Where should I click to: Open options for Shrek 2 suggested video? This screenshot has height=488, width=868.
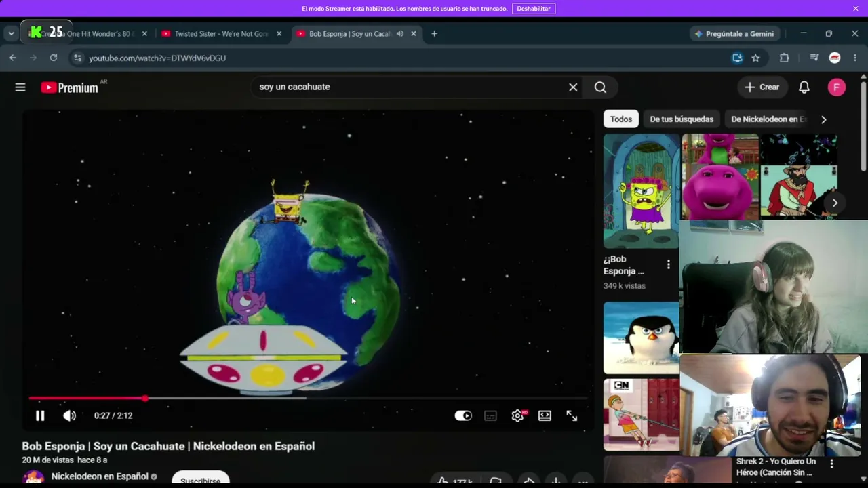click(831, 464)
